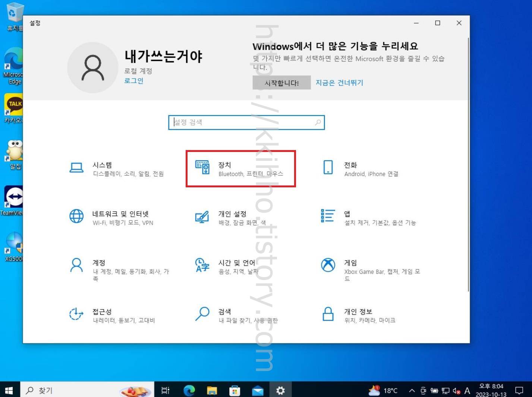Click the 로그인 link

[134, 80]
